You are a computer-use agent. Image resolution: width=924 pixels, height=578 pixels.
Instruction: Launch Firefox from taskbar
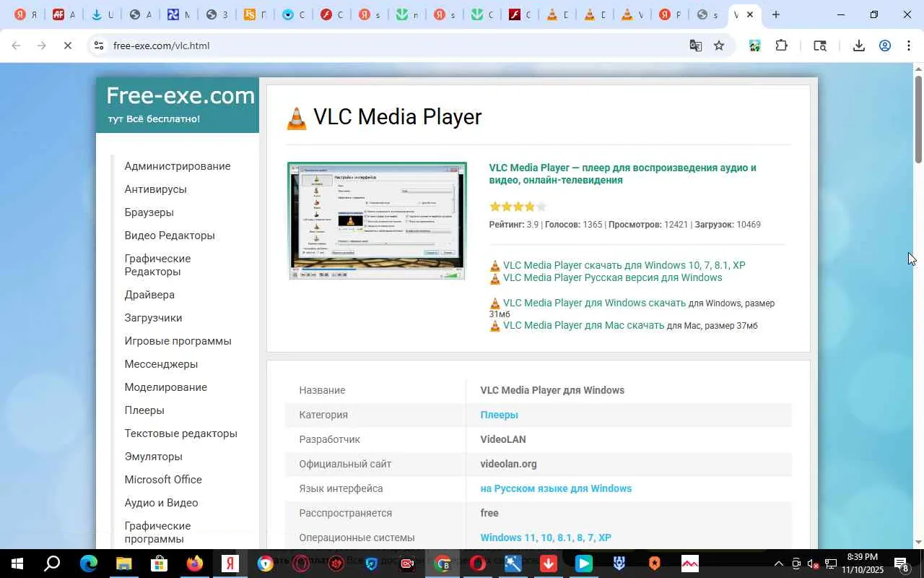click(194, 564)
